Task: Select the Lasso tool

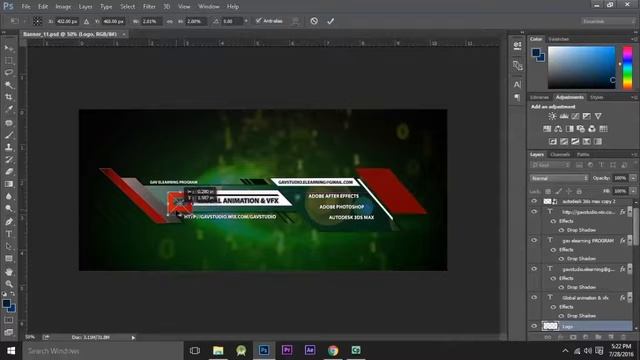Action: (x=9, y=73)
